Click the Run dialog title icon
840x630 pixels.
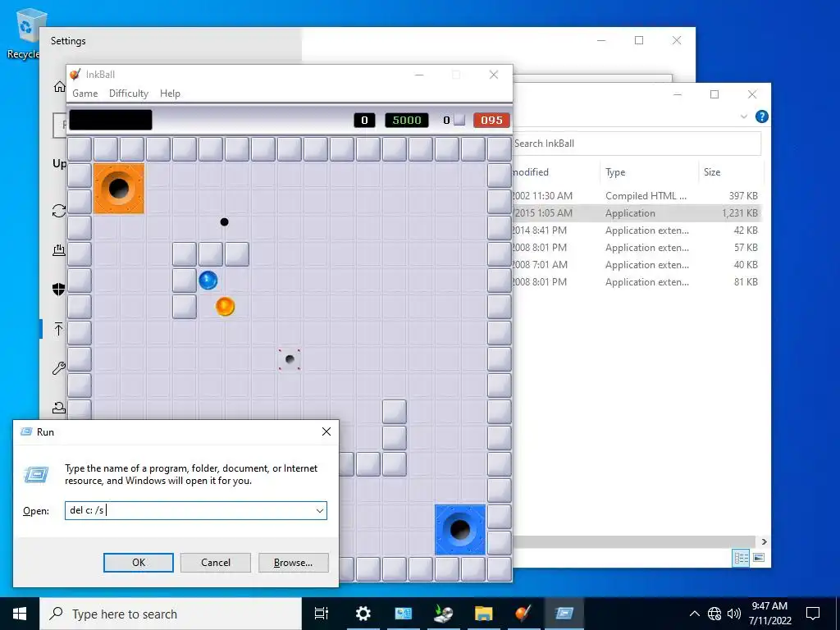25,431
